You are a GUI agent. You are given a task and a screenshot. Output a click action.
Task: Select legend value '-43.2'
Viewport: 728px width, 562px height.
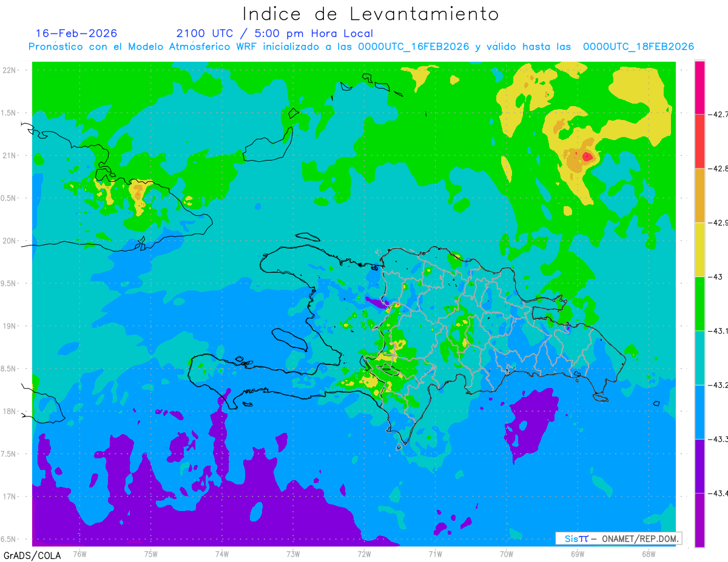click(718, 385)
